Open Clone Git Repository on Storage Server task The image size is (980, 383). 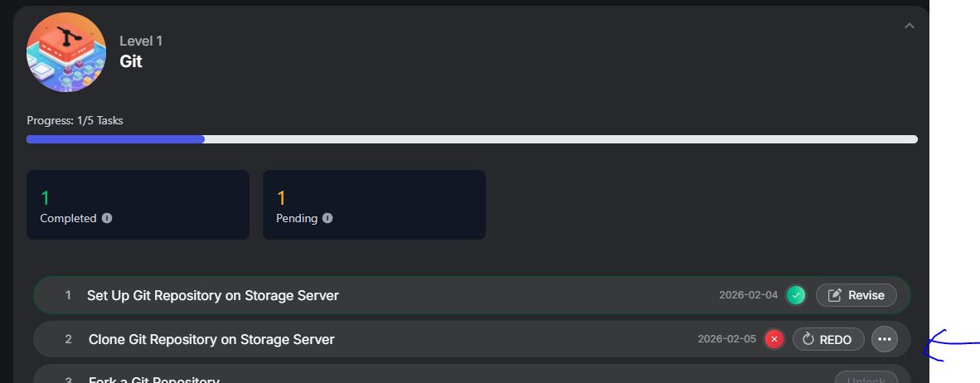[x=211, y=339]
